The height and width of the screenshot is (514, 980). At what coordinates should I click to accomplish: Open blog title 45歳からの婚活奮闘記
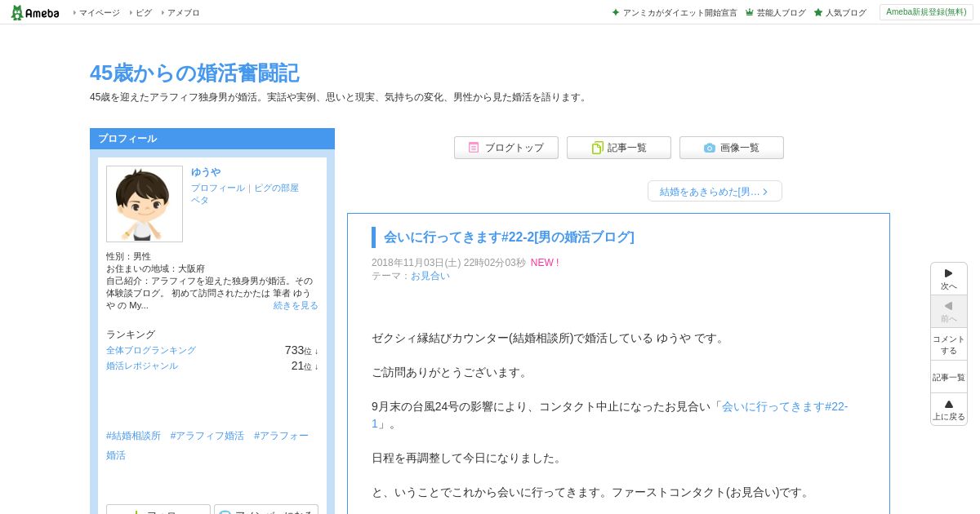point(194,73)
